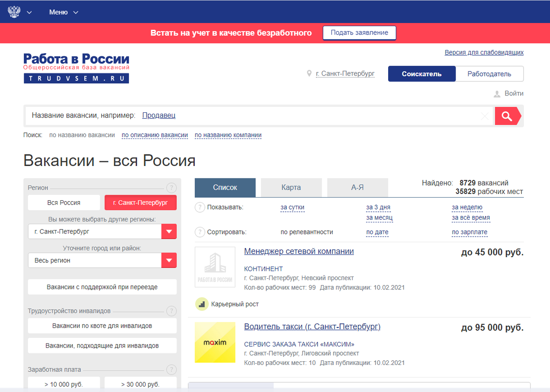Open Показывать help question icon
The height and width of the screenshot is (392, 550).
(200, 207)
